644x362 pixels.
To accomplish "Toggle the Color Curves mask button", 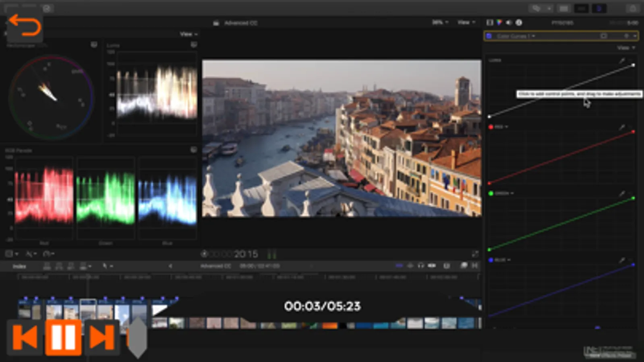I will pyautogui.click(x=603, y=36).
